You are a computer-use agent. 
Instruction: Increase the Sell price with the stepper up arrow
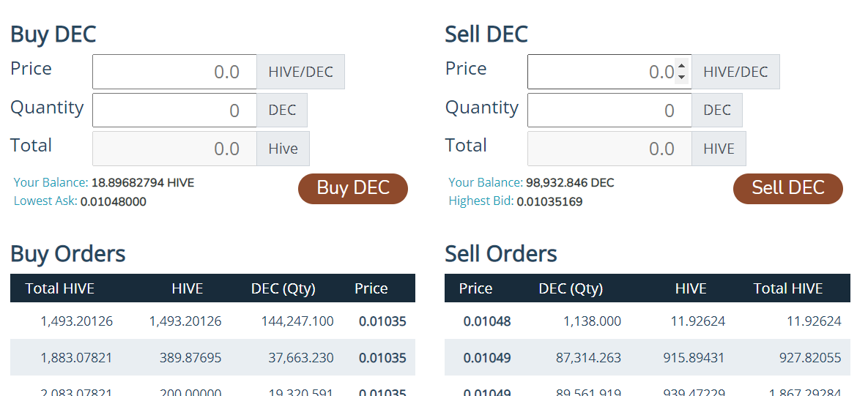[682, 66]
